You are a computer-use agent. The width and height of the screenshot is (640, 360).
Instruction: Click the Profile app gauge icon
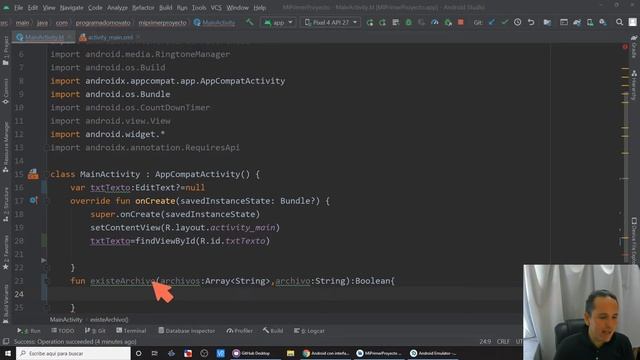coord(435,22)
